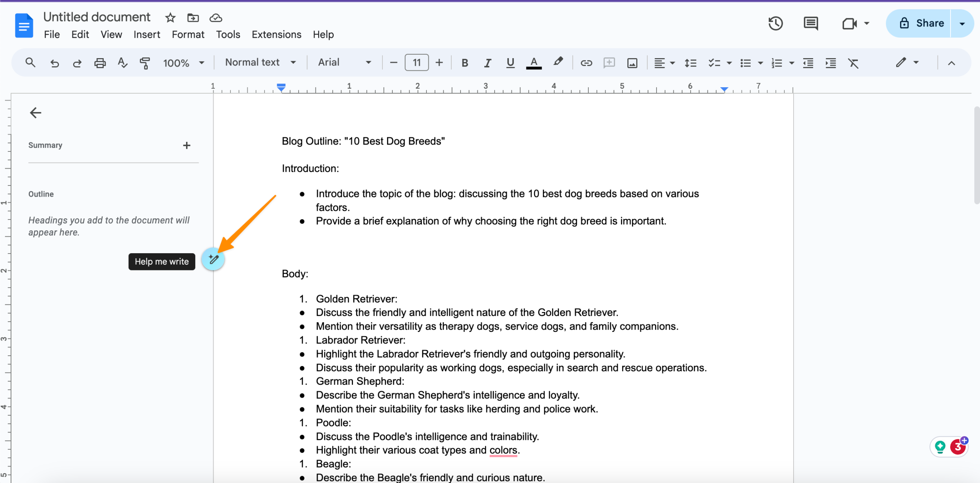Image resolution: width=980 pixels, height=483 pixels.
Task: Open the Insert menu
Action: click(147, 34)
